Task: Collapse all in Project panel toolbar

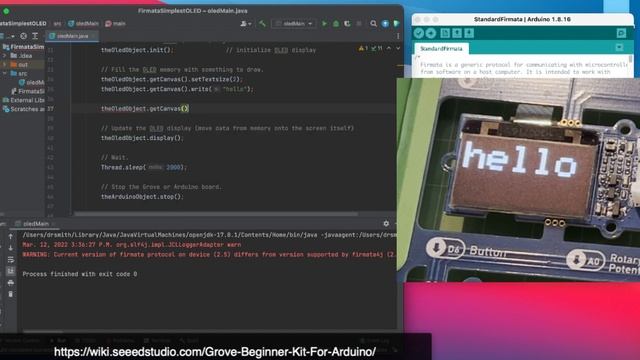Action: tap(35, 36)
